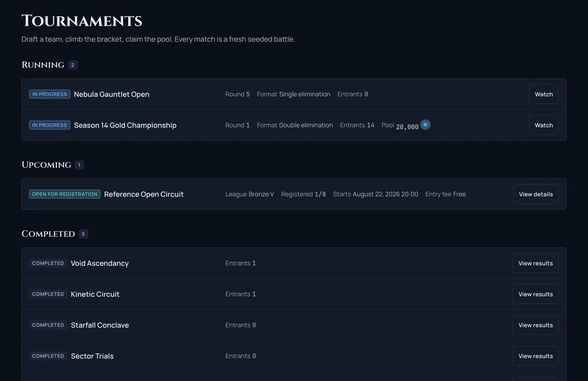
Task: Select the Reference Open Circuit title
Action: pos(144,194)
